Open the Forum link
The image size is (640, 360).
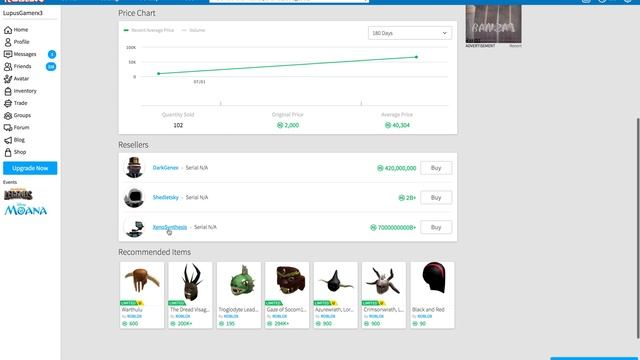pos(17,128)
